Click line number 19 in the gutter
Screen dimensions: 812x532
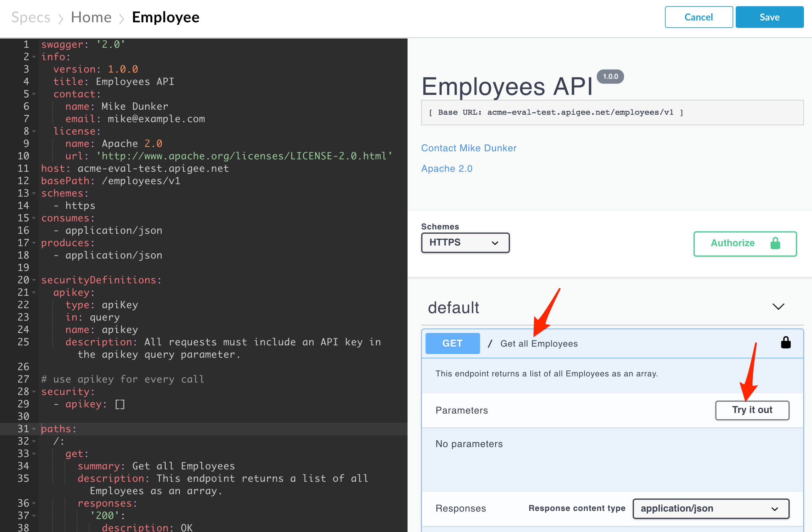click(23, 268)
